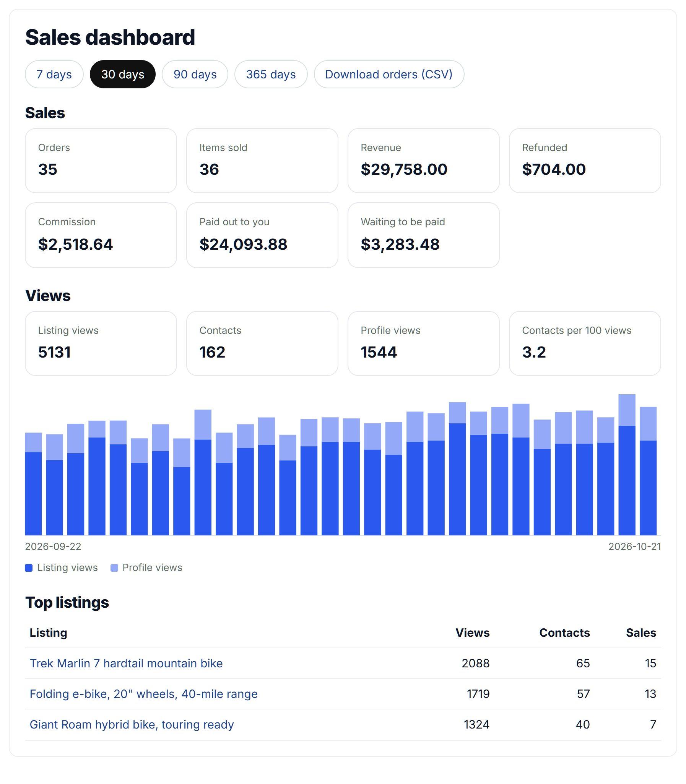Click the chart start date 2026-09-22
This screenshot has width=686, height=784.
(x=53, y=546)
